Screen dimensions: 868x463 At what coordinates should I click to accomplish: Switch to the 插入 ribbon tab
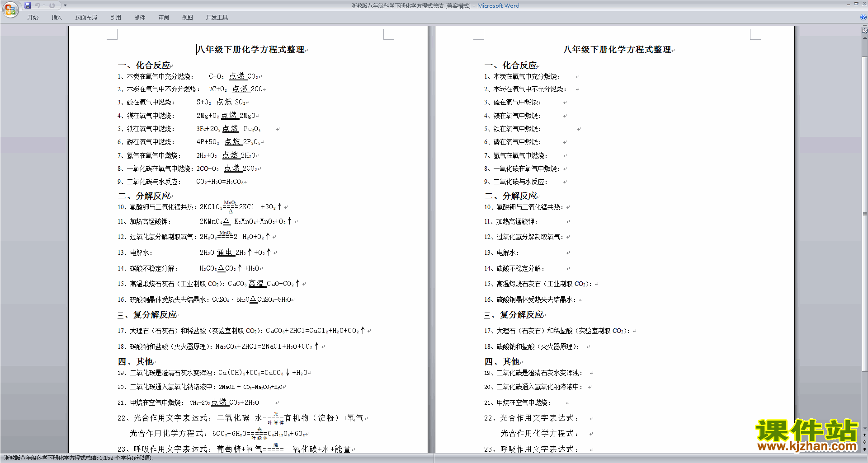pyautogui.click(x=57, y=18)
